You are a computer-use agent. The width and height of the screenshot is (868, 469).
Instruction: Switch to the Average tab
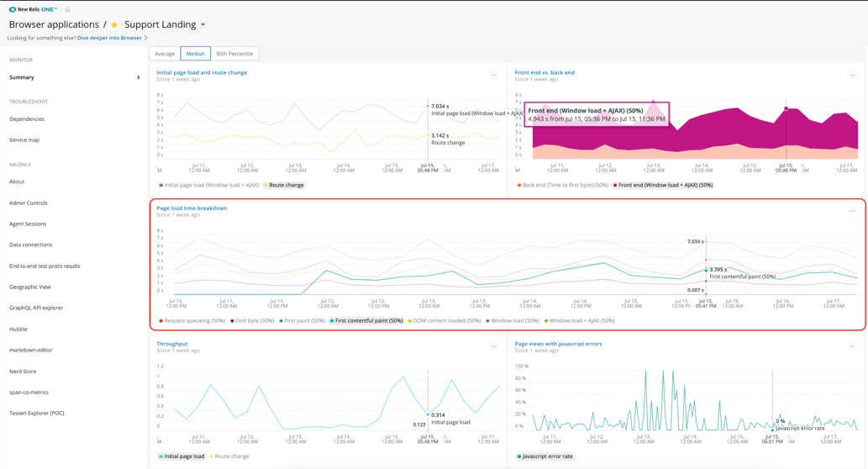pyautogui.click(x=165, y=54)
